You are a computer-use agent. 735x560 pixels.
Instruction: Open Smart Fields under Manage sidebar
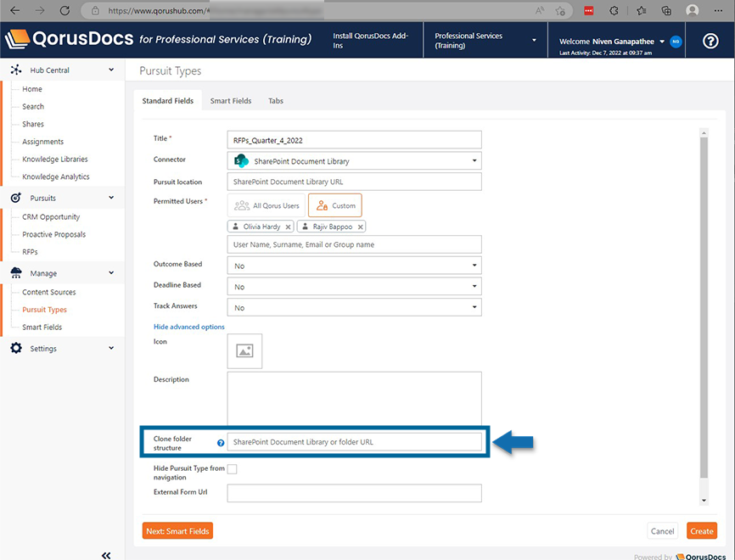click(42, 328)
